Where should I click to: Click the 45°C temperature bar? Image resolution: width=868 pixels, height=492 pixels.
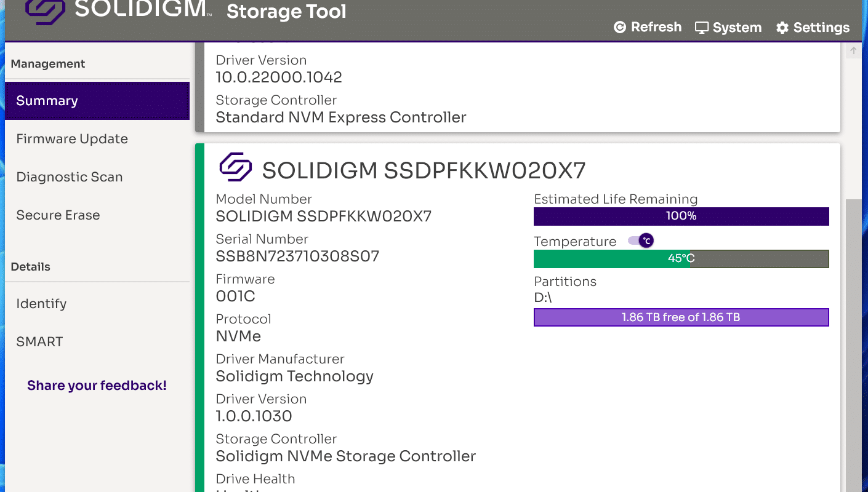pos(681,259)
